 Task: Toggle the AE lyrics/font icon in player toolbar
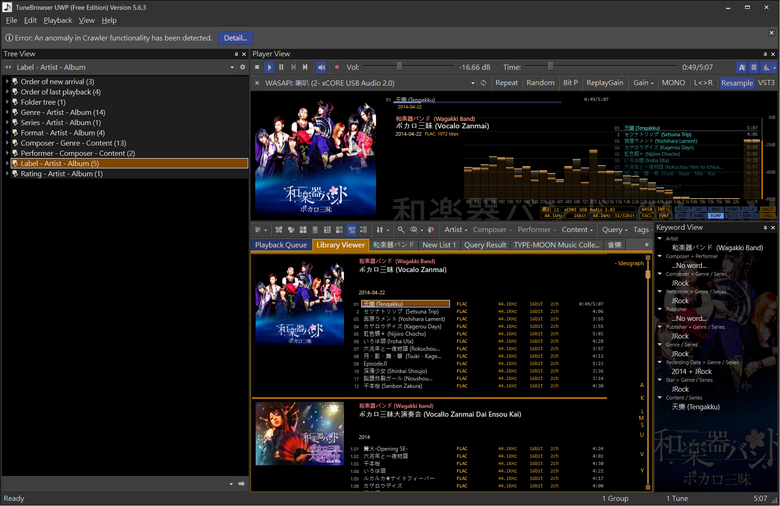(742, 67)
